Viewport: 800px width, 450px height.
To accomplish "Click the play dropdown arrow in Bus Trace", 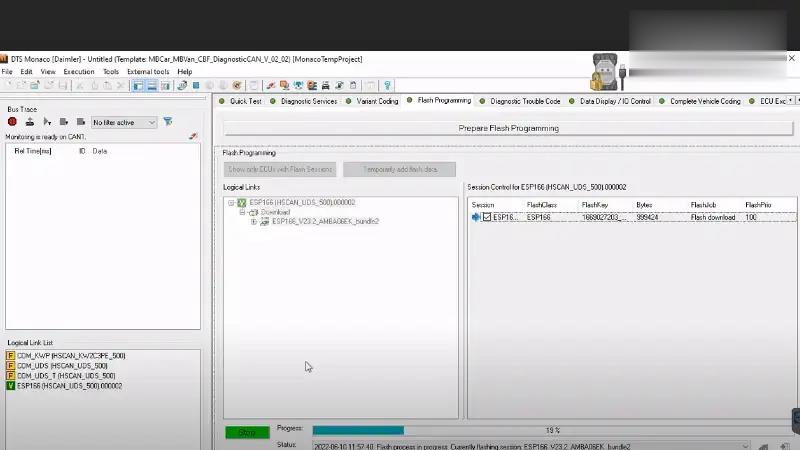I will [x=47, y=122].
